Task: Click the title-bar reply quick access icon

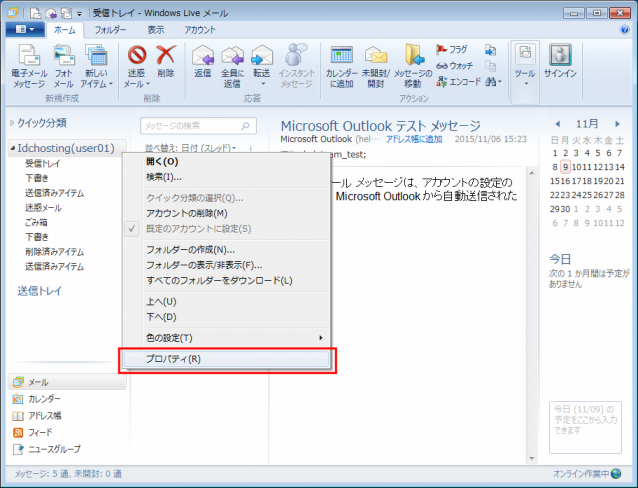Action: click(51, 13)
